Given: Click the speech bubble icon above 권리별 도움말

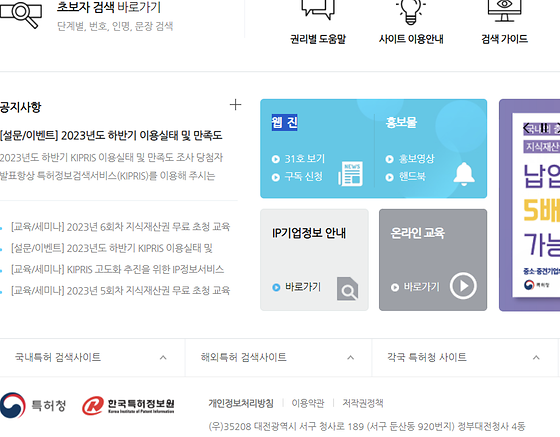Looking at the screenshot, I should [318, 9].
